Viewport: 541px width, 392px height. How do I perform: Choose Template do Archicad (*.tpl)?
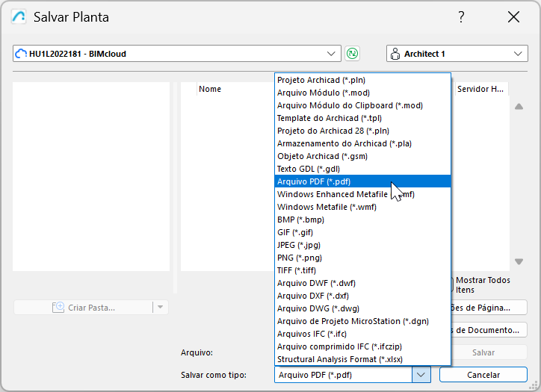(362, 118)
